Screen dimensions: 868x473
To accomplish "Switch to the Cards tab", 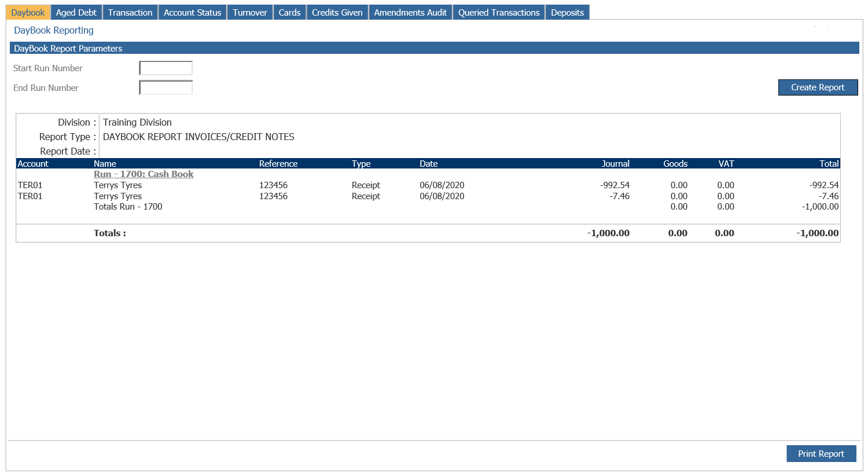I will [289, 12].
